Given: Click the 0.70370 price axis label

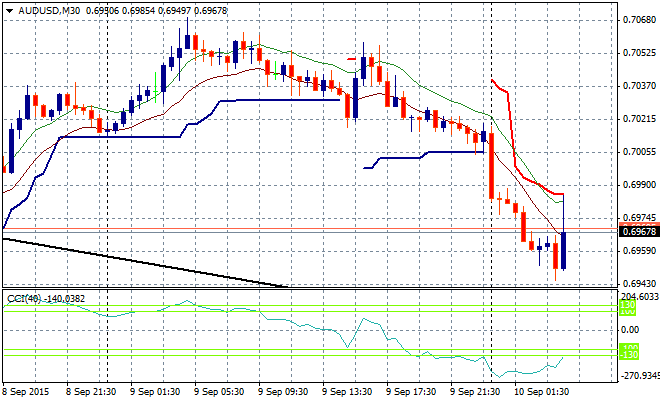Looking at the screenshot, I should coord(639,86).
